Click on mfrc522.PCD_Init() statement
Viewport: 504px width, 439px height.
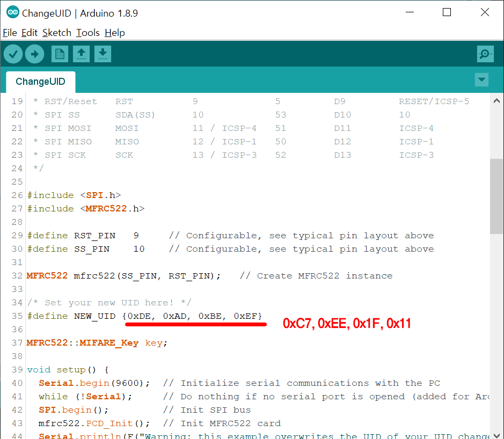tap(94, 424)
